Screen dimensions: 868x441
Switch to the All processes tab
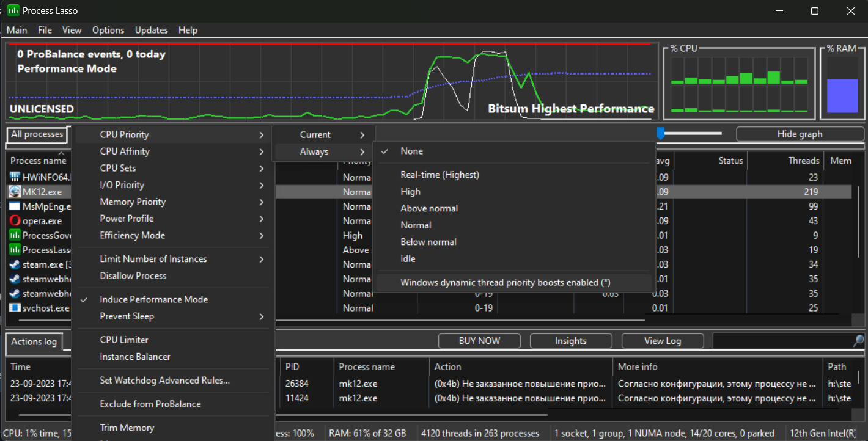37,134
